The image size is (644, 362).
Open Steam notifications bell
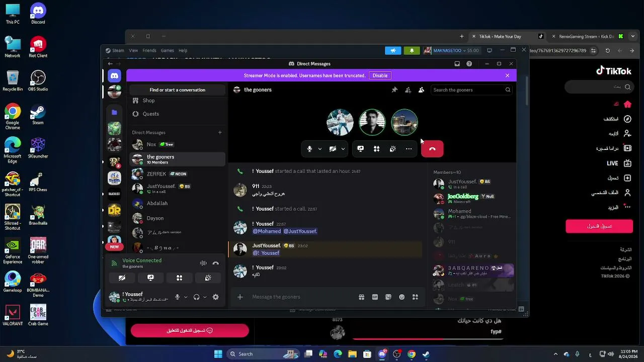(412, 50)
